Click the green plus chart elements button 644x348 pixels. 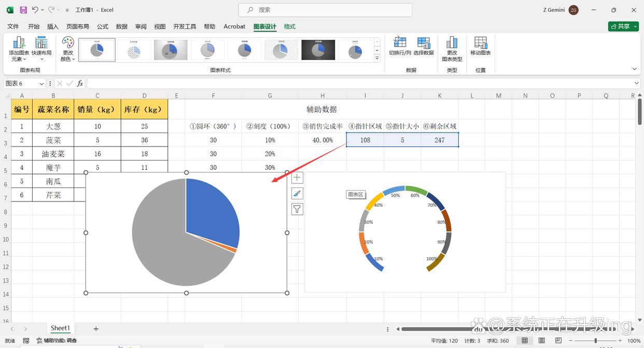[297, 178]
